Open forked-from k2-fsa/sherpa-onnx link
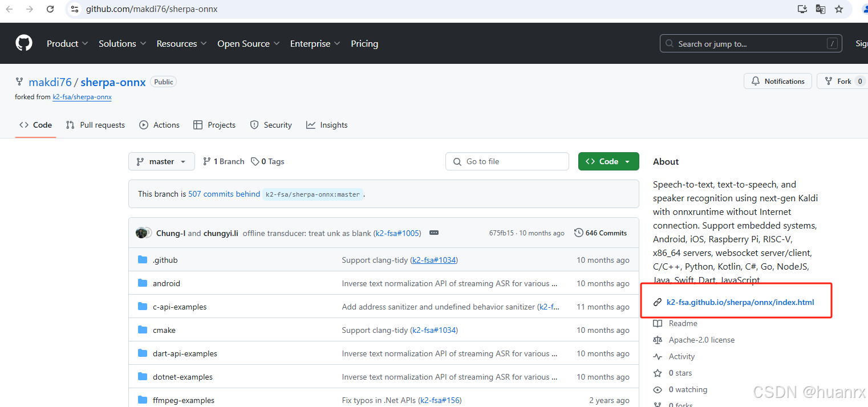The image size is (868, 407). click(82, 97)
